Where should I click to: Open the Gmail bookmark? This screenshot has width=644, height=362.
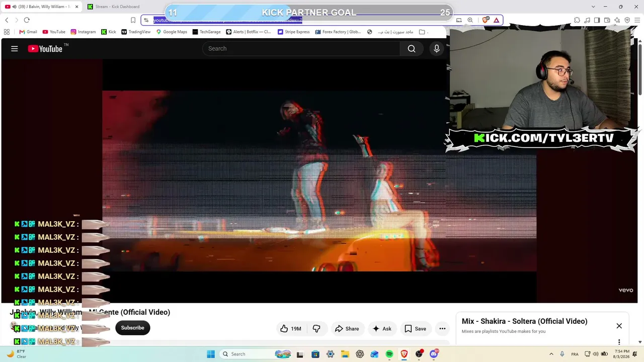tap(28, 32)
